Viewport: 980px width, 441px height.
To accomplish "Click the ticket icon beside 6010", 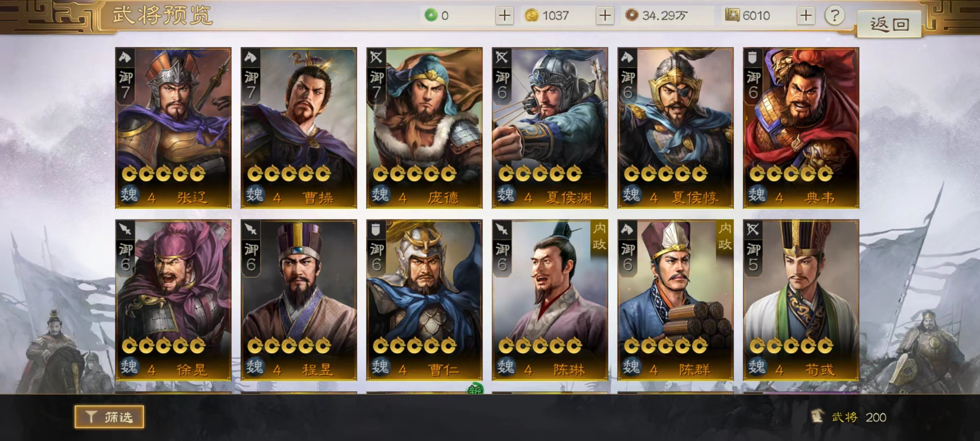I will 732,15.
